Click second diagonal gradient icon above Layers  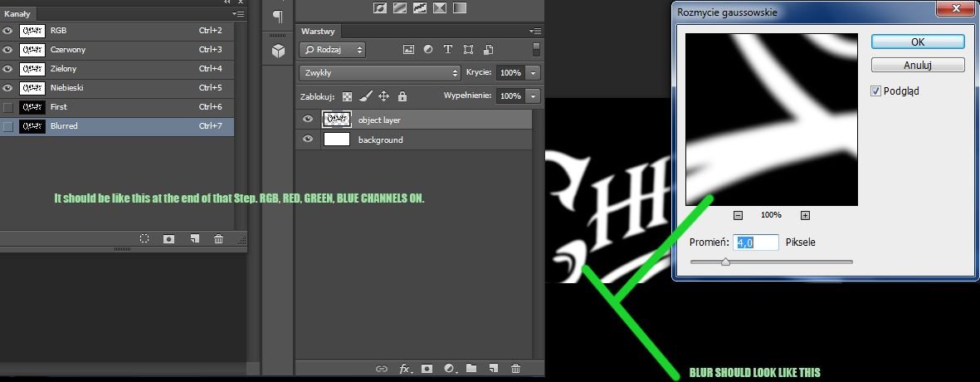click(399, 7)
